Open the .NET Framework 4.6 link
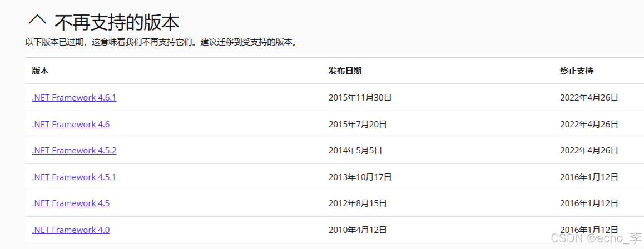 pos(71,124)
